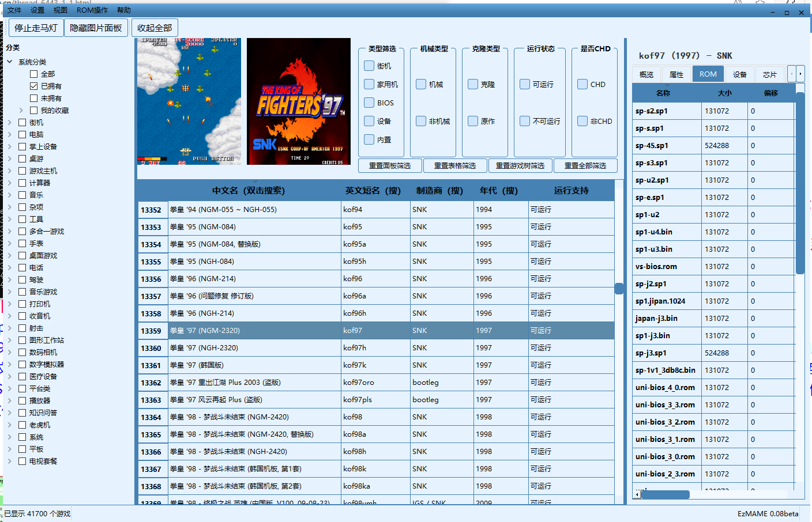The width and height of the screenshot is (812, 522).
Task: Click the shooter gameplay screenshot thumbnail
Action: [189, 101]
